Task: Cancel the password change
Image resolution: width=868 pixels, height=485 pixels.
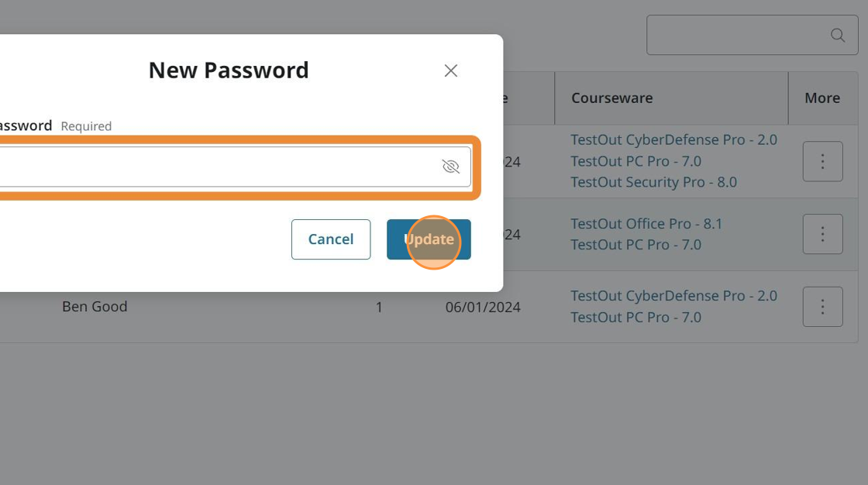Action: pyautogui.click(x=331, y=239)
